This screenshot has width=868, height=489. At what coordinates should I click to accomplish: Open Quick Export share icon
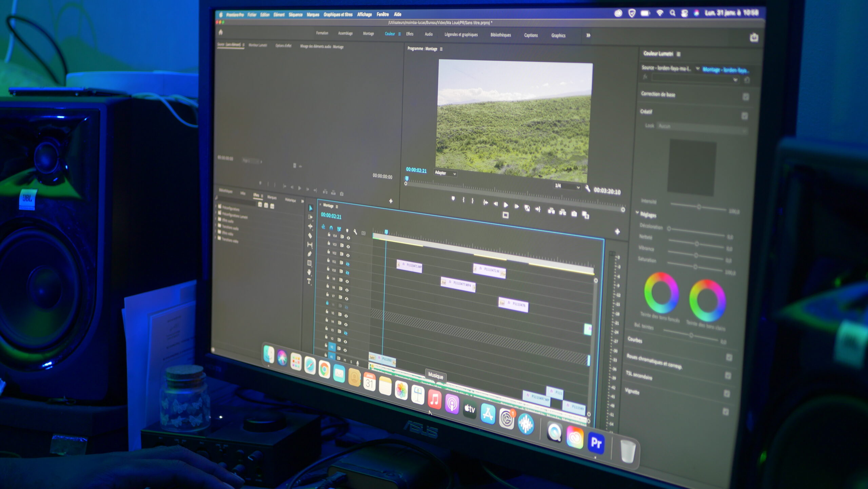click(754, 37)
